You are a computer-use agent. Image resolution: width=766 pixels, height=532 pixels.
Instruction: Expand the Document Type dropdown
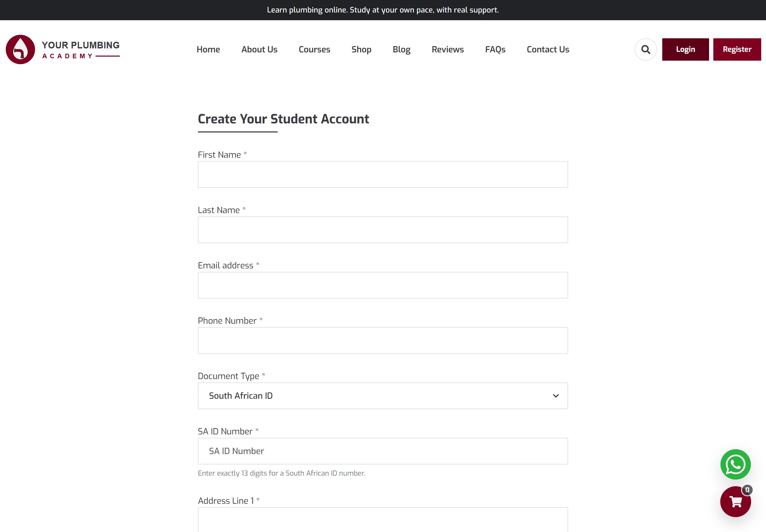tap(383, 396)
